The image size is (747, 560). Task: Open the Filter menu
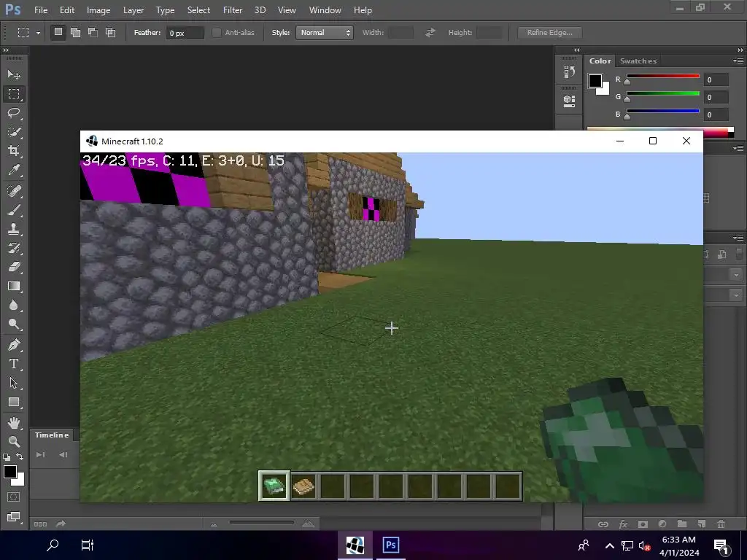click(233, 10)
